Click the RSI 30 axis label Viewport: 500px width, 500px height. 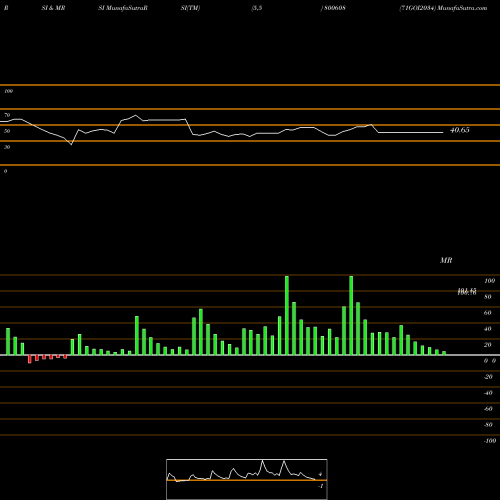pos(7,147)
